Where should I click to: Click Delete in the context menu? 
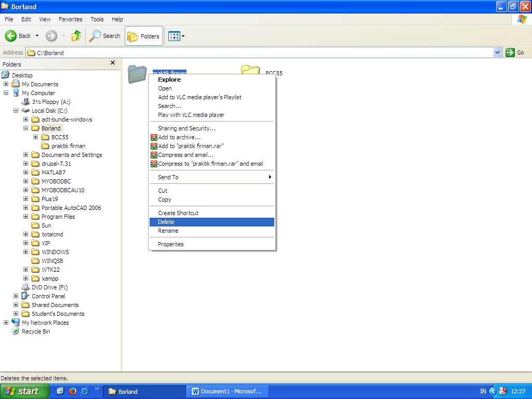click(166, 222)
